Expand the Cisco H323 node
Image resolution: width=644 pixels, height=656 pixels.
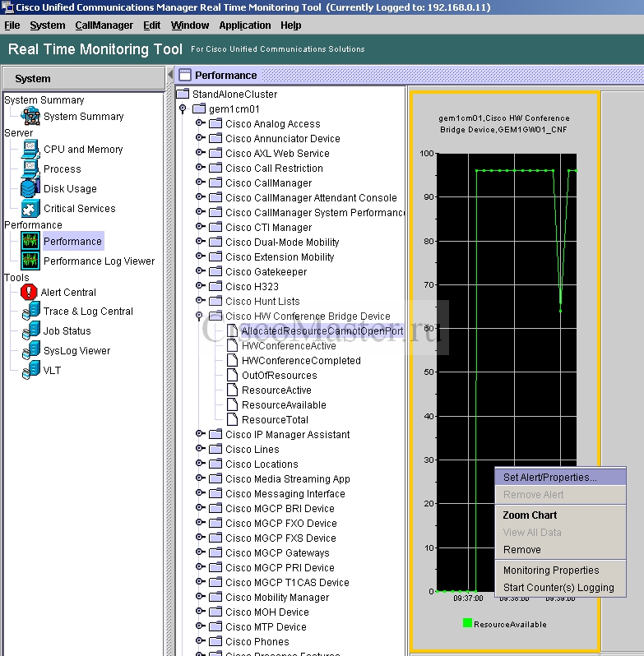coord(201,286)
